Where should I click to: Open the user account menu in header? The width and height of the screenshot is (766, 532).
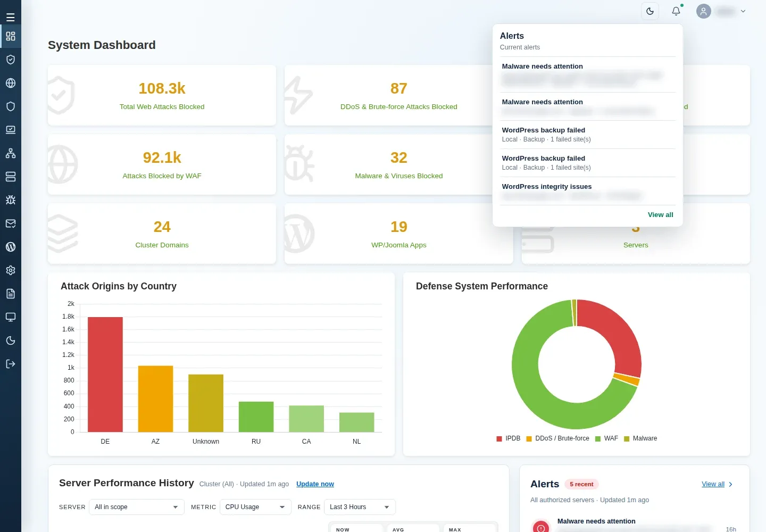point(721,11)
